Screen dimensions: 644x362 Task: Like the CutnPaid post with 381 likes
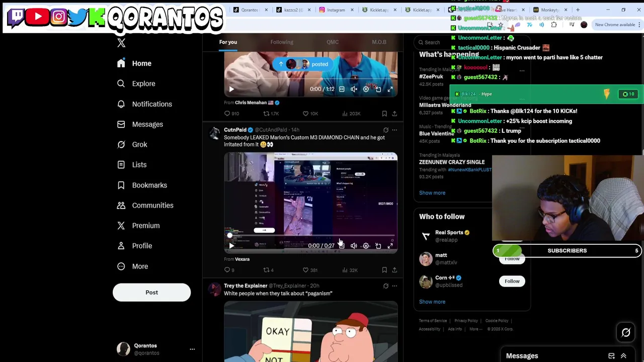[310, 270]
